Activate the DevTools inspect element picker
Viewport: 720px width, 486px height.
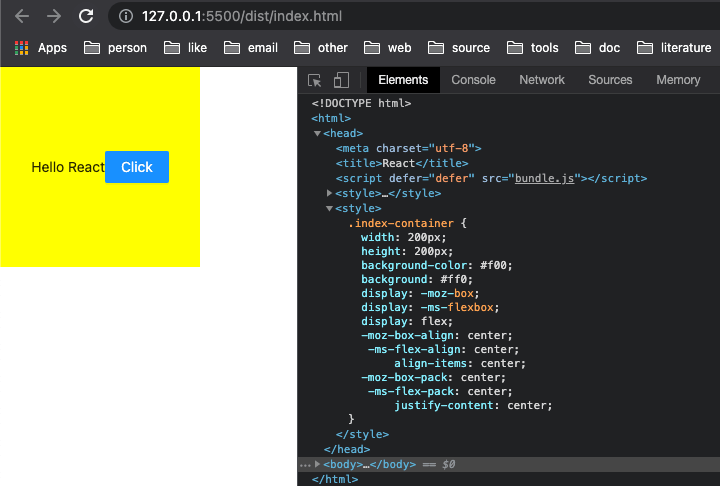tap(315, 80)
